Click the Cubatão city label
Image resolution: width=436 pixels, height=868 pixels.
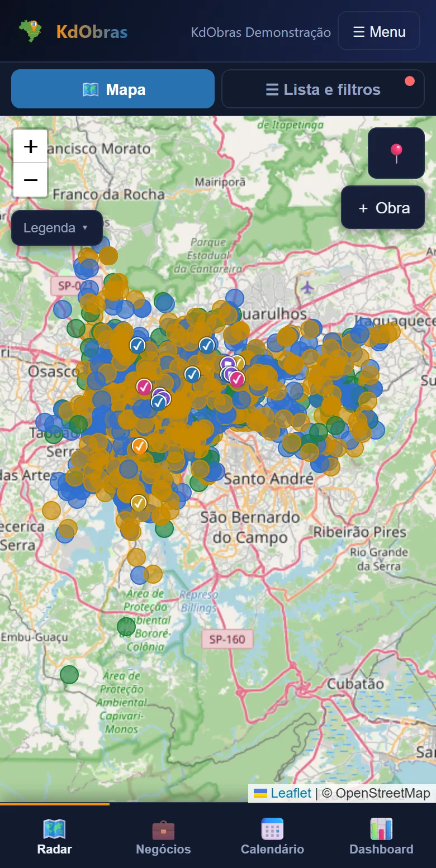tap(356, 684)
